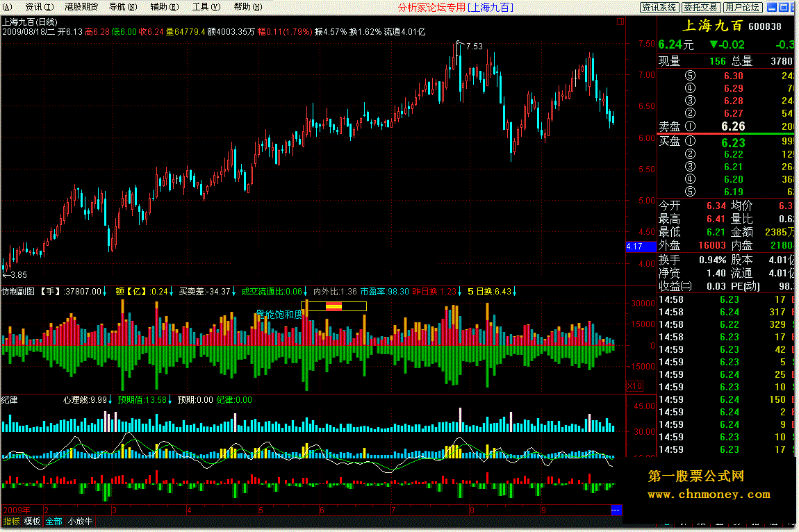The image size is (799, 532).
Task: Click the 3.85 low price label
Action: click(19, 275)
